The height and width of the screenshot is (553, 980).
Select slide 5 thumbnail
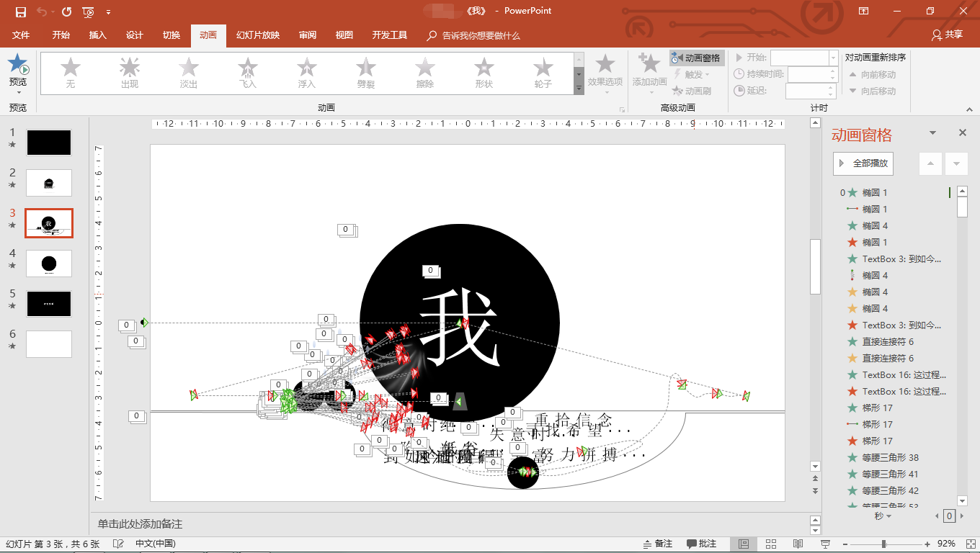[x=49, y=304]
